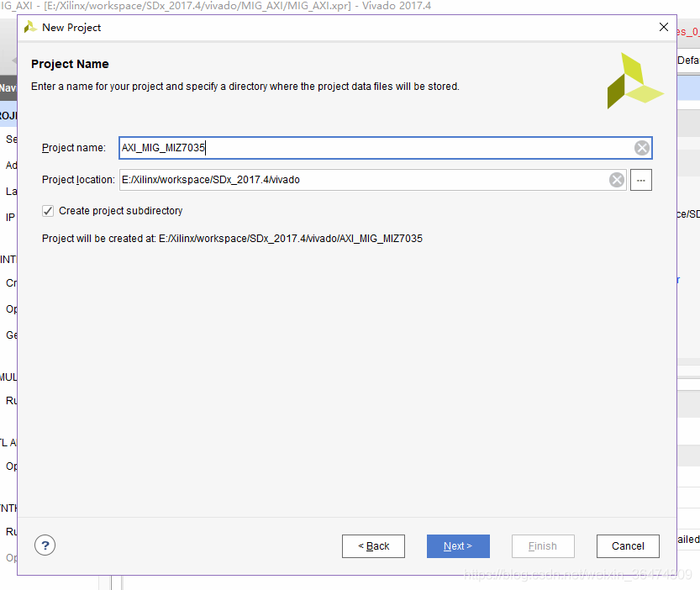Proceed with the Next button
Viewport: 700px width, 590px height.
click(x=458, y=546)
